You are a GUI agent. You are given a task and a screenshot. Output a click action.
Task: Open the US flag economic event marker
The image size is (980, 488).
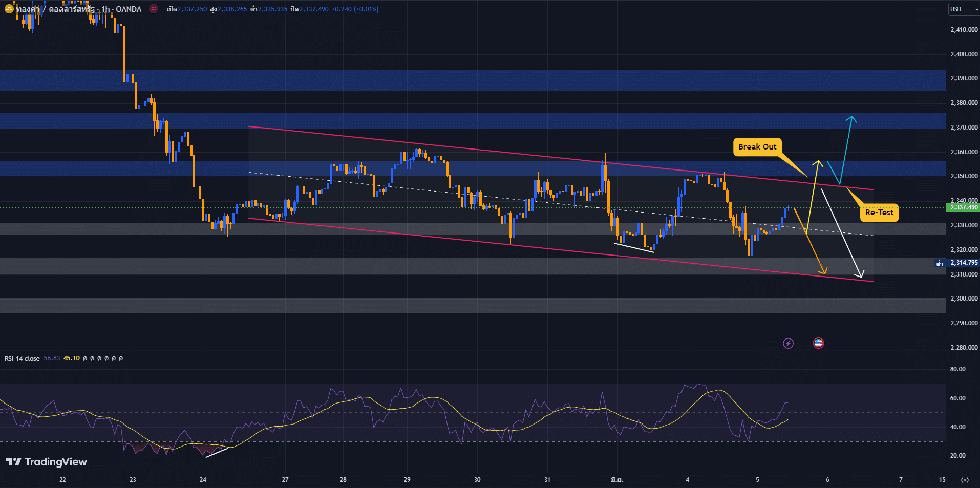click(818, 343)
